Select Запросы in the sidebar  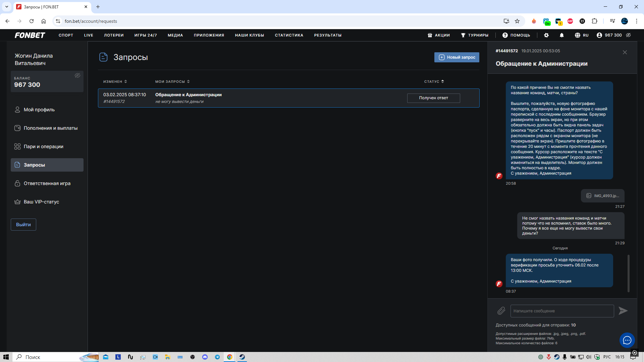coord(47,165)
